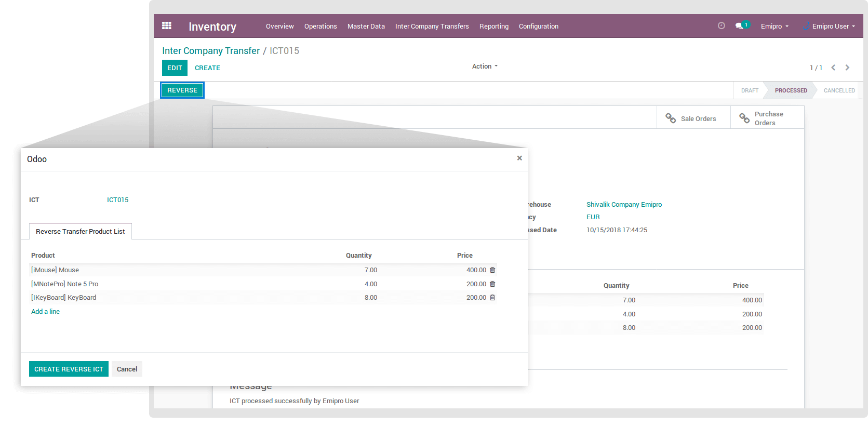Viewport: 868px width, 439px height.
Task: Click Add a line link
Action: coord(45,312)
